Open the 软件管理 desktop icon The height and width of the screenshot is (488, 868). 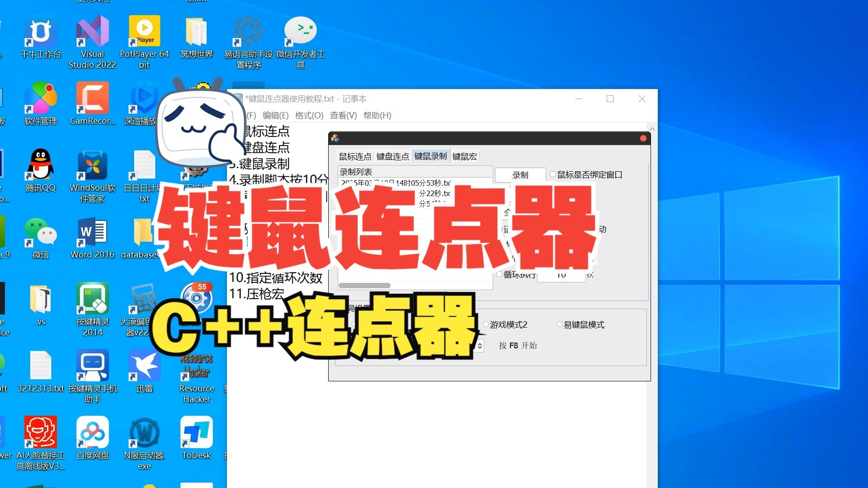41,104
